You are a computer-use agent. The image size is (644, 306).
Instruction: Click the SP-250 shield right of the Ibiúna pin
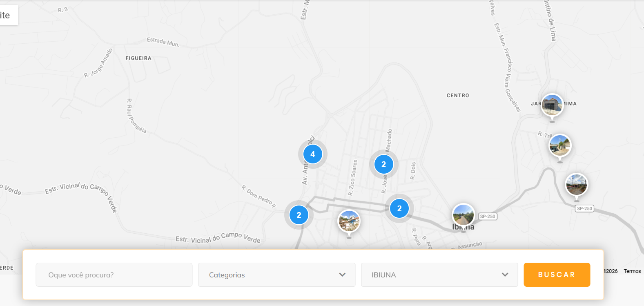tap(488, 217)
